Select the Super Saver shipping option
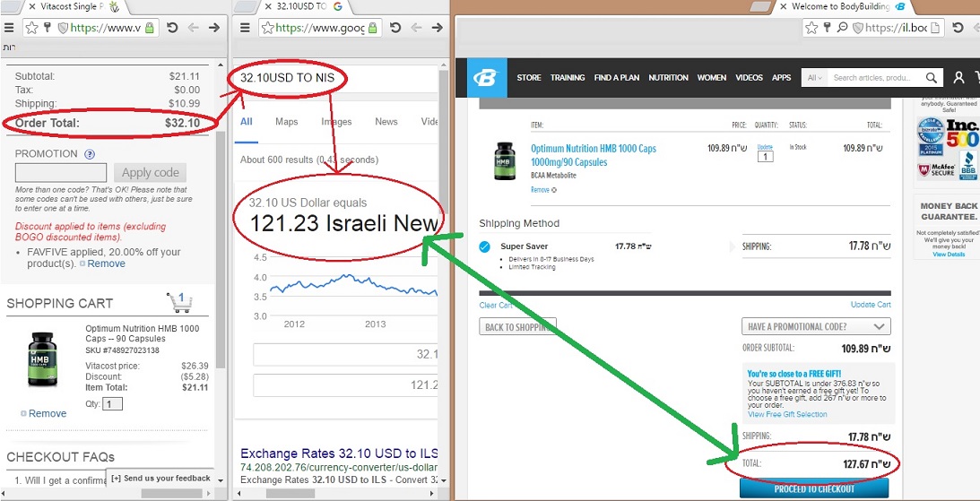 pyautogui.click(x=485, y=246)
